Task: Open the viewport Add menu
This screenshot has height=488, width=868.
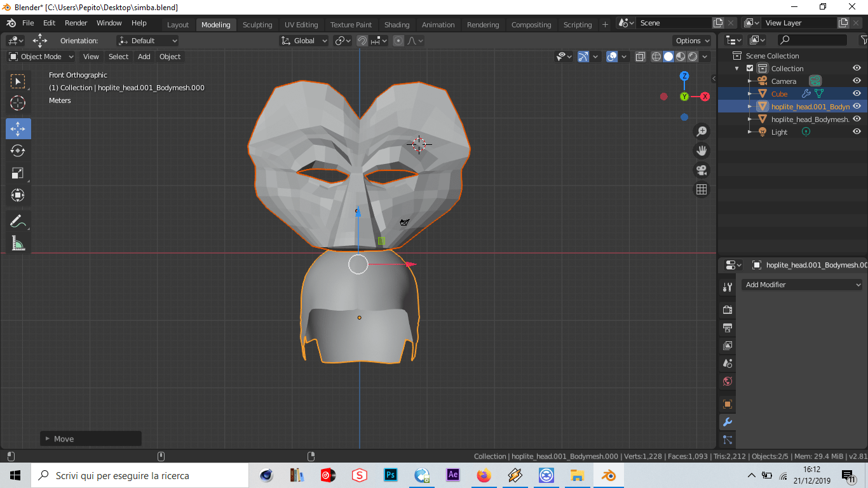Action: point(144,57)
